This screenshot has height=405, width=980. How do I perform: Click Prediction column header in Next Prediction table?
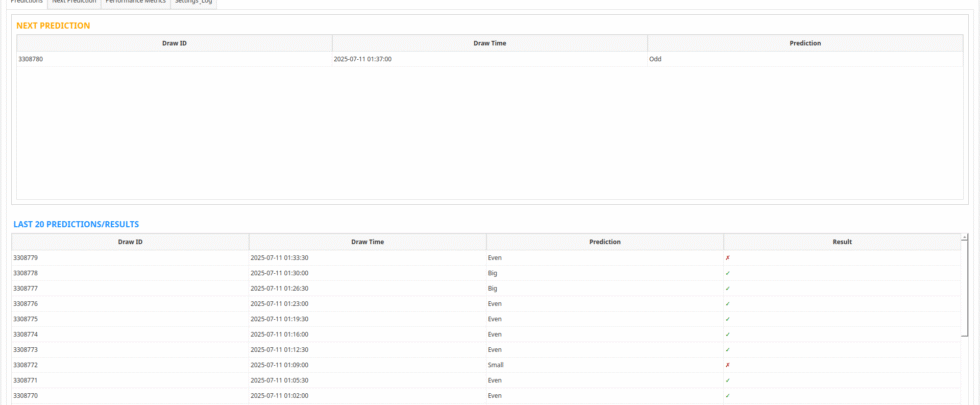pyautogui.click(x=805, y=43)
